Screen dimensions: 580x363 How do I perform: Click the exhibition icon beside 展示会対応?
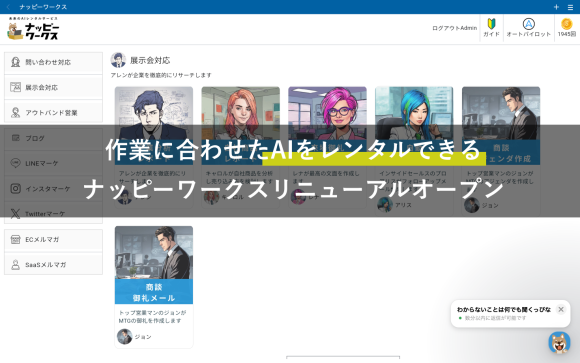(16, 87)
